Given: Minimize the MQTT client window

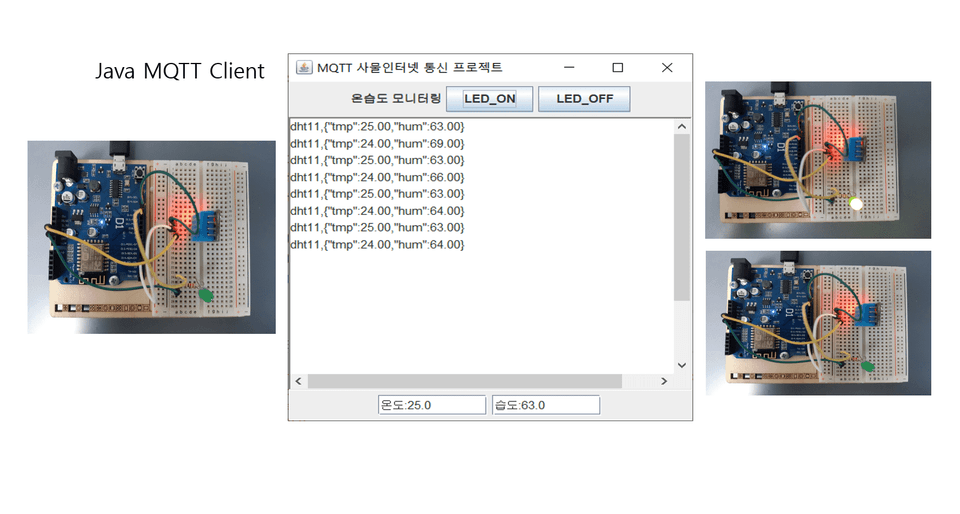Looking at the screenshot, I should pos(569,67).
